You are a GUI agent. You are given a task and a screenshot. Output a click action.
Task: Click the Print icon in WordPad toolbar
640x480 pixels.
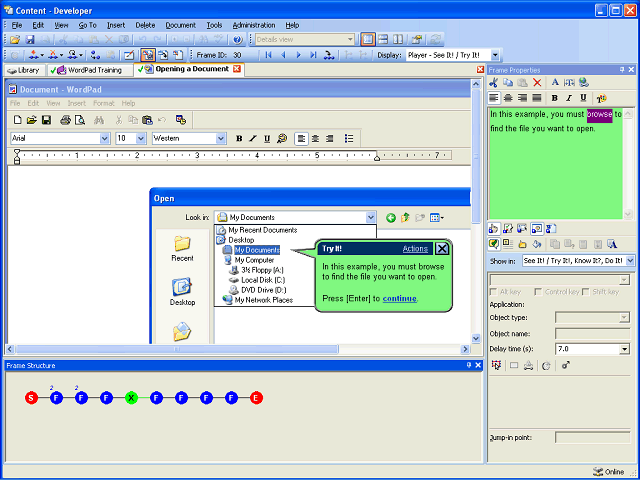point(65,120)
